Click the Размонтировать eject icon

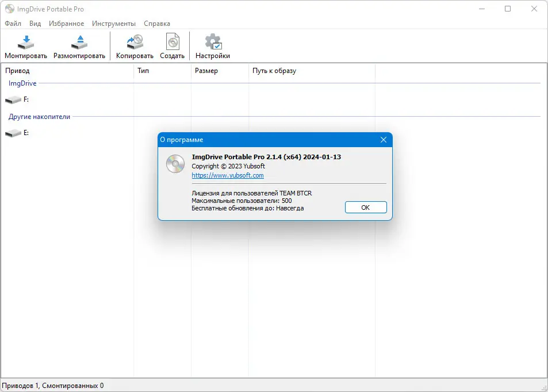tap(80, 42)
